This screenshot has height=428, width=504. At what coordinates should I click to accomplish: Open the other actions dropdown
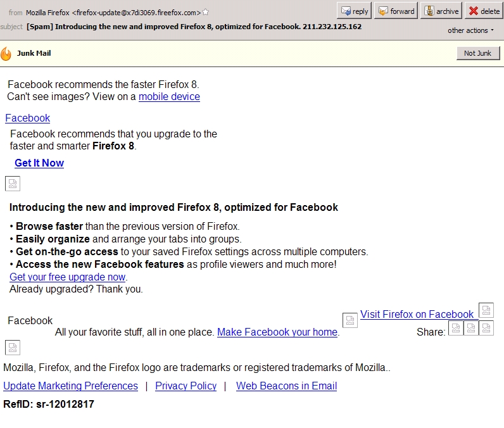tap(470, 30)
